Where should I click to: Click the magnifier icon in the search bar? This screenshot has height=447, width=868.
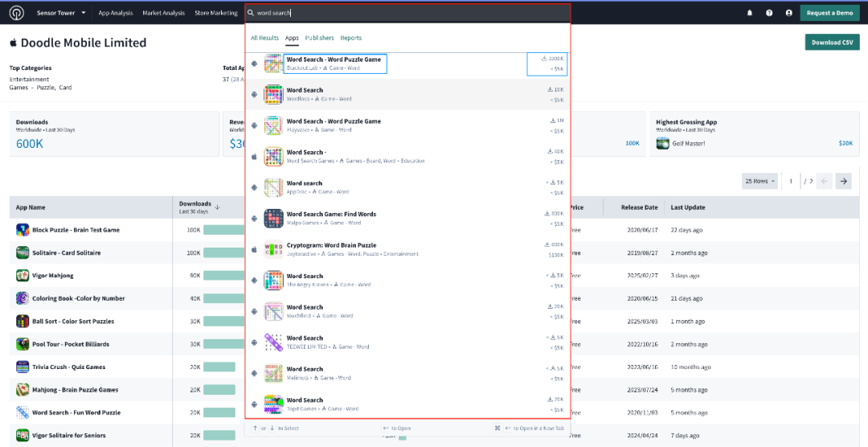[x=251, y=13]
